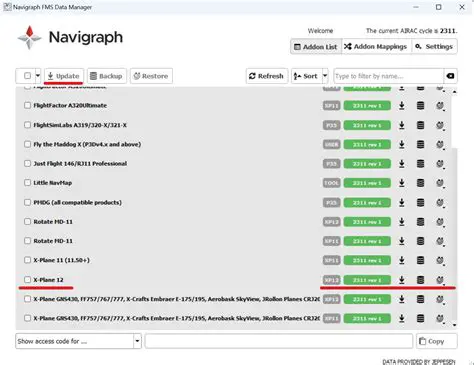Click the addon list scrollbar up arrow

(454, 92)
